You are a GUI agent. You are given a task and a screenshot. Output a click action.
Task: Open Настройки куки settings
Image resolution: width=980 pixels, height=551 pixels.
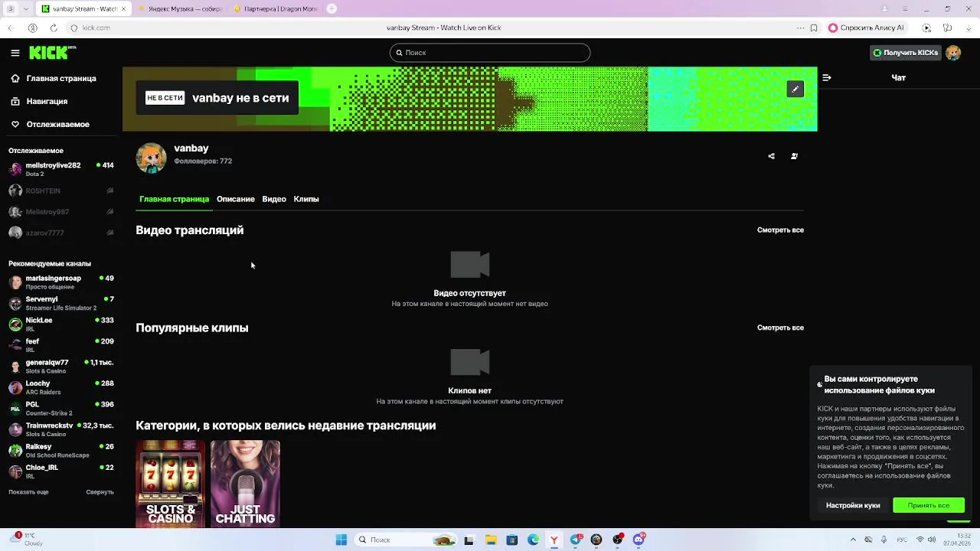coord(853,505)
